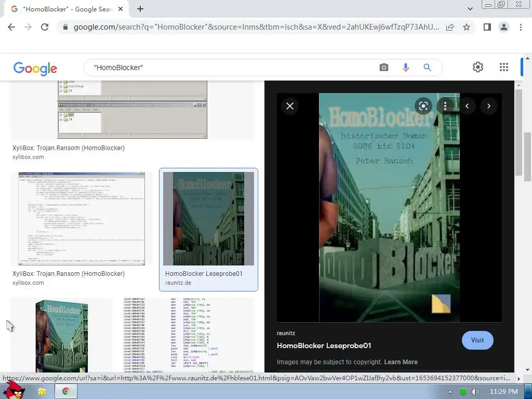The height and width of the screenshot is (399, 532).
Task: Bookmark this page with the star
Action: point(467,27)
